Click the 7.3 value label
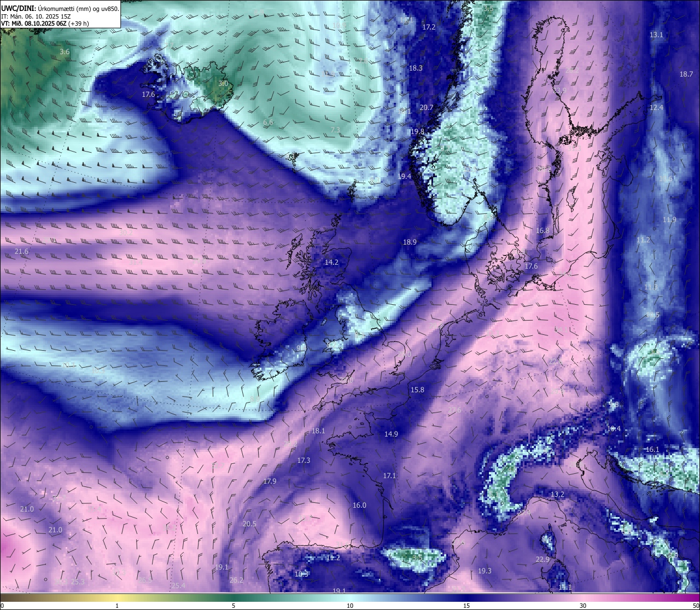The image size is (700, 610). click(x=336, y=130)
